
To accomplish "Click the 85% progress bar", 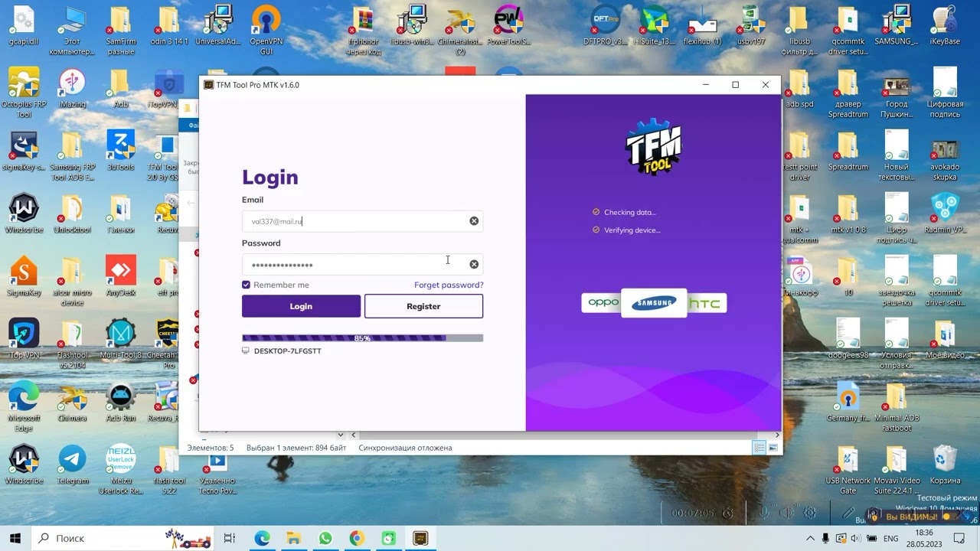I will 362,337.
